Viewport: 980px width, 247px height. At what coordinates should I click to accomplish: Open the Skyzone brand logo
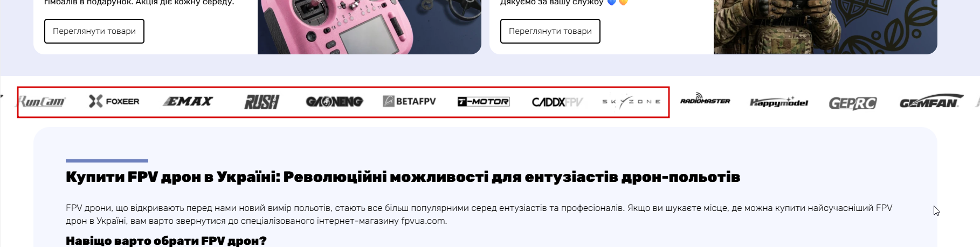(631, 102)
